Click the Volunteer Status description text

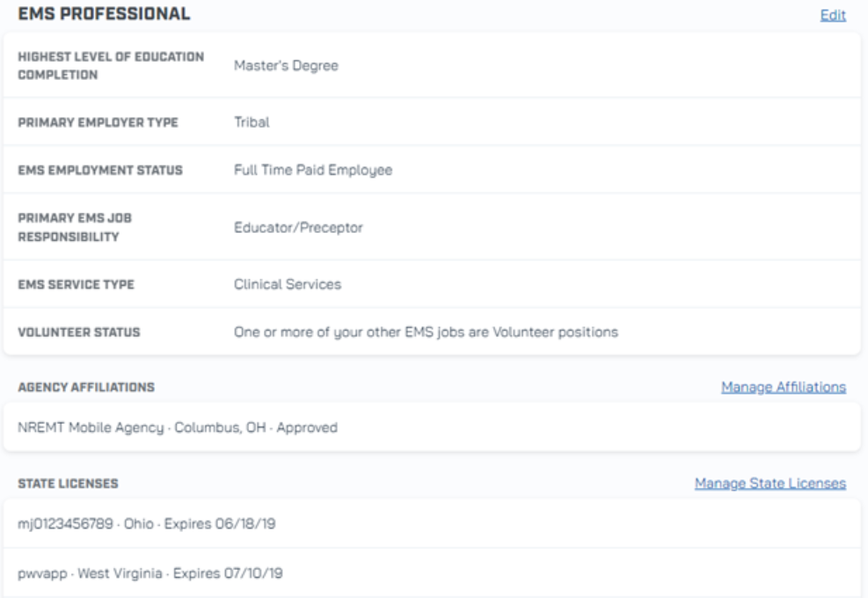(x=426, y=332)
